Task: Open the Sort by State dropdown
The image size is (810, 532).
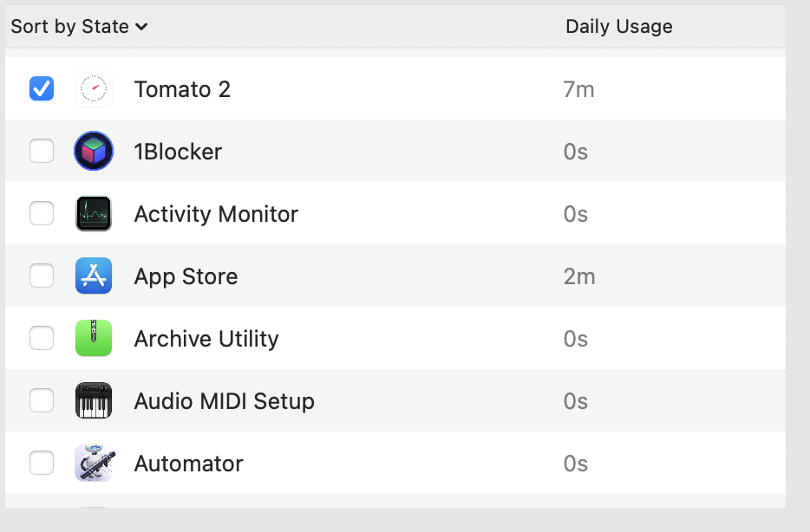Action: (79, 27)
